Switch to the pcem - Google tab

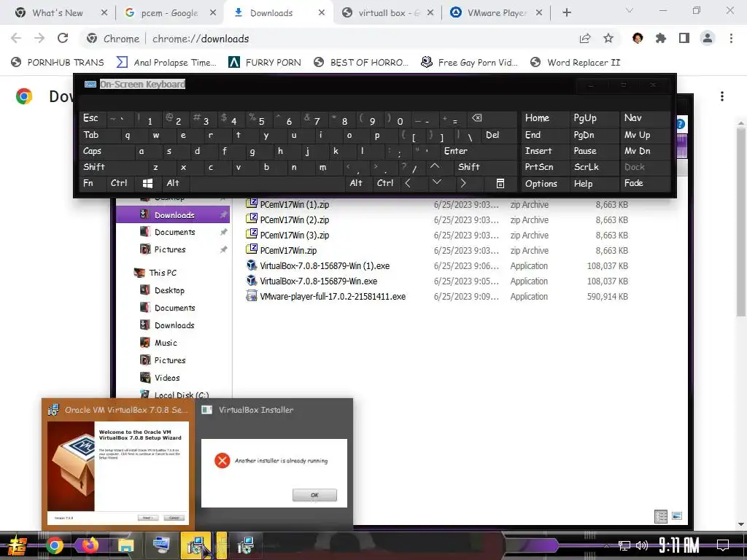[x=169, y=13]
